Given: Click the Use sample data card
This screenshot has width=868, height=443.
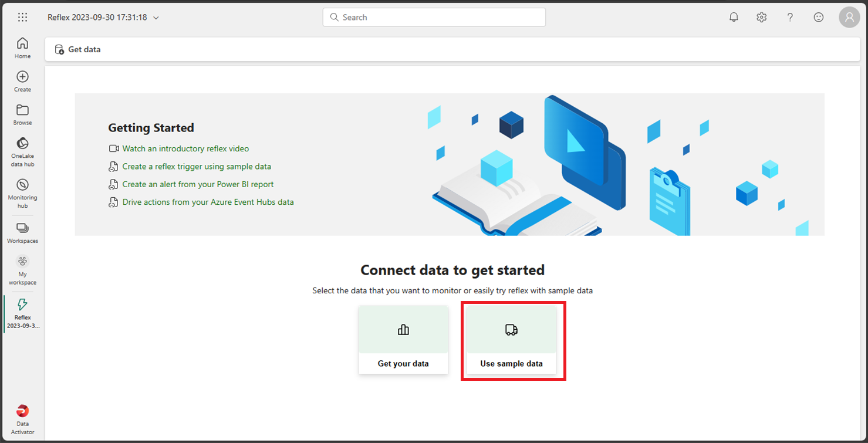Looking at the screenshot, I should (511, 340).
